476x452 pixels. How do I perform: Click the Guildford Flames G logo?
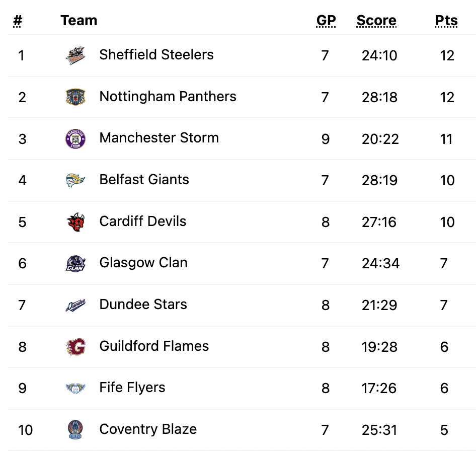(x=75, y=347)
